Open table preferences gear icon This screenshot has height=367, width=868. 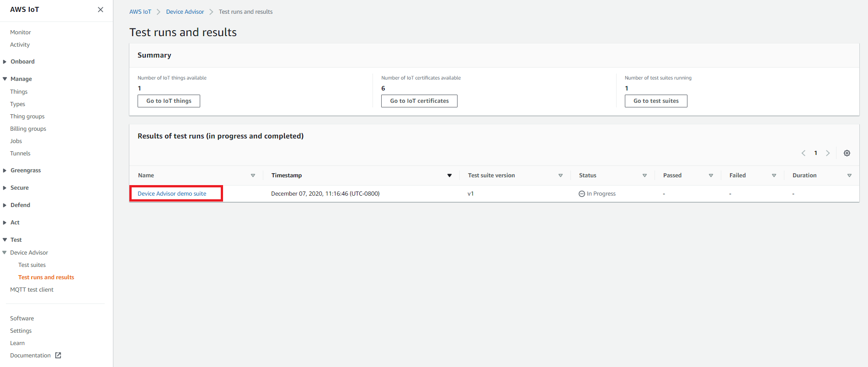pos(847,153)
